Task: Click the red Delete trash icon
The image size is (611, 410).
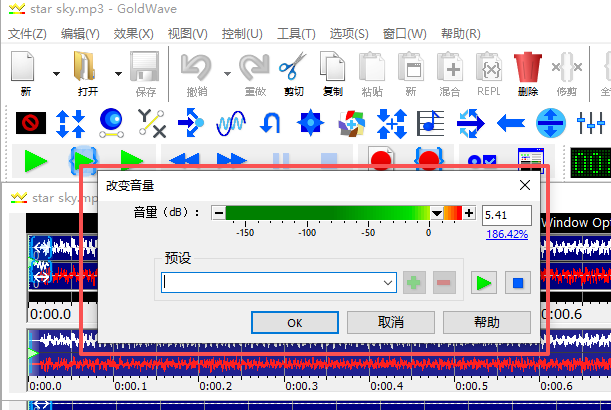Action: (528, 67)
